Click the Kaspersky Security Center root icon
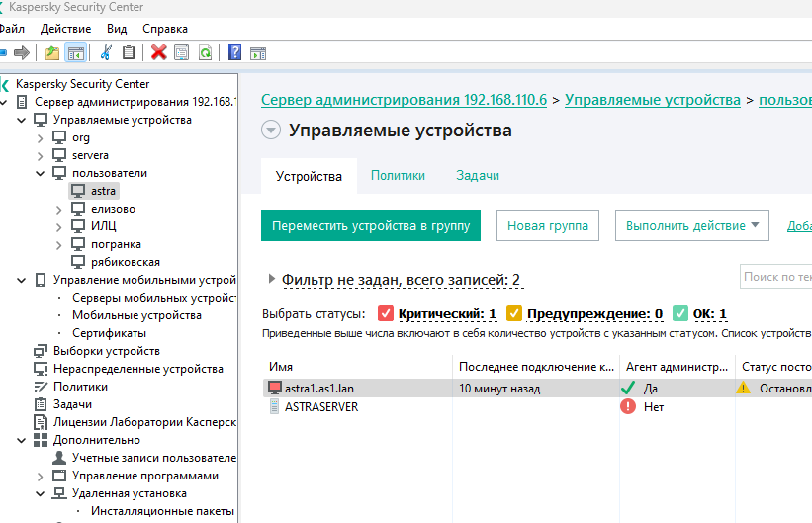Image resolution: width=812 pixels, height=523 pixels. pos(5,84)
